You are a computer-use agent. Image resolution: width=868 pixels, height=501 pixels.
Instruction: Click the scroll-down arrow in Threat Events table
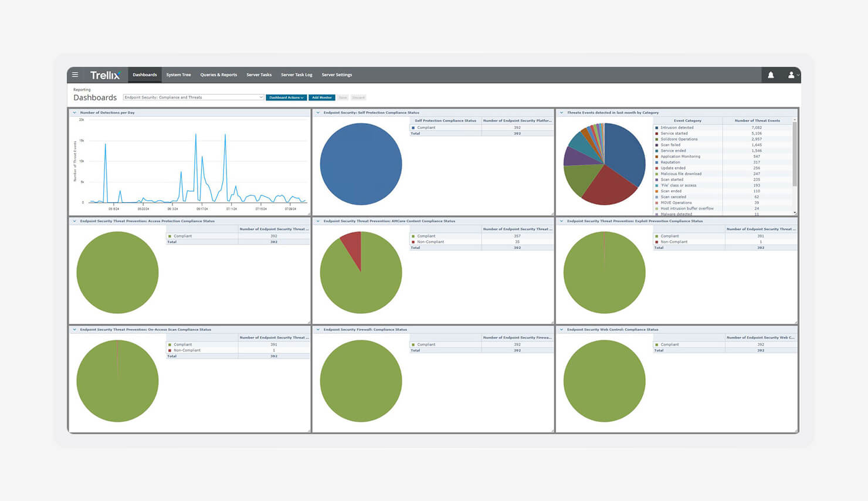795,212
